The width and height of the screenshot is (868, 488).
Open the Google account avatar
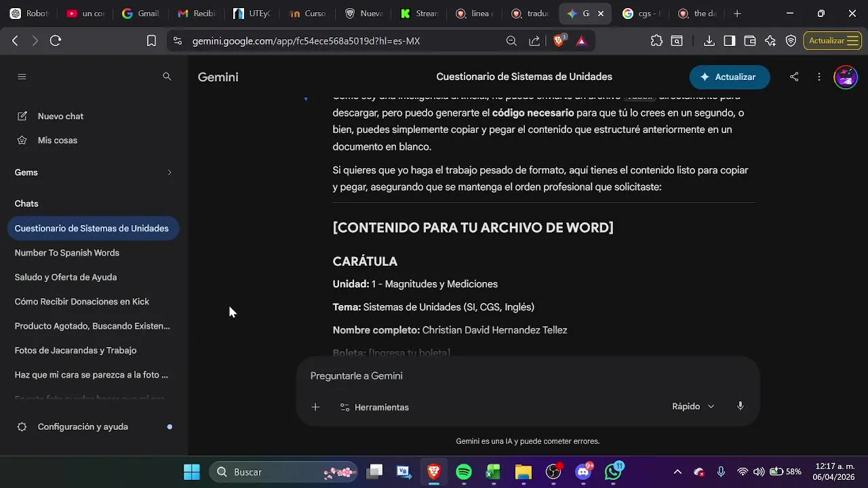(846, 77)
